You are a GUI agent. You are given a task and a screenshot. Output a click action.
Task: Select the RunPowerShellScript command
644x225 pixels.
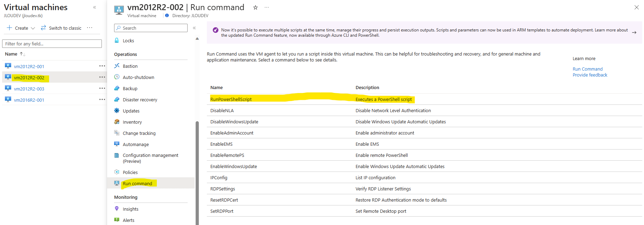click(x=231, y=100)
